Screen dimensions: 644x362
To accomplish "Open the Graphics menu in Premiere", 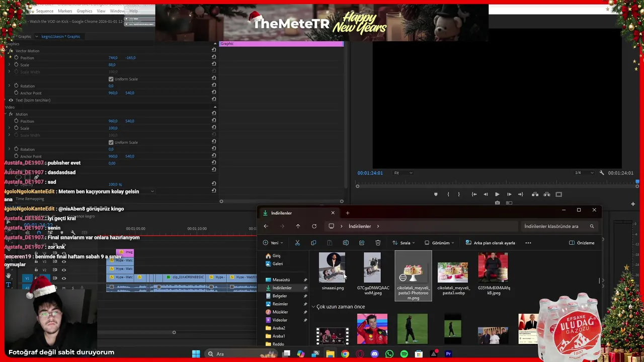I will 85,11.
